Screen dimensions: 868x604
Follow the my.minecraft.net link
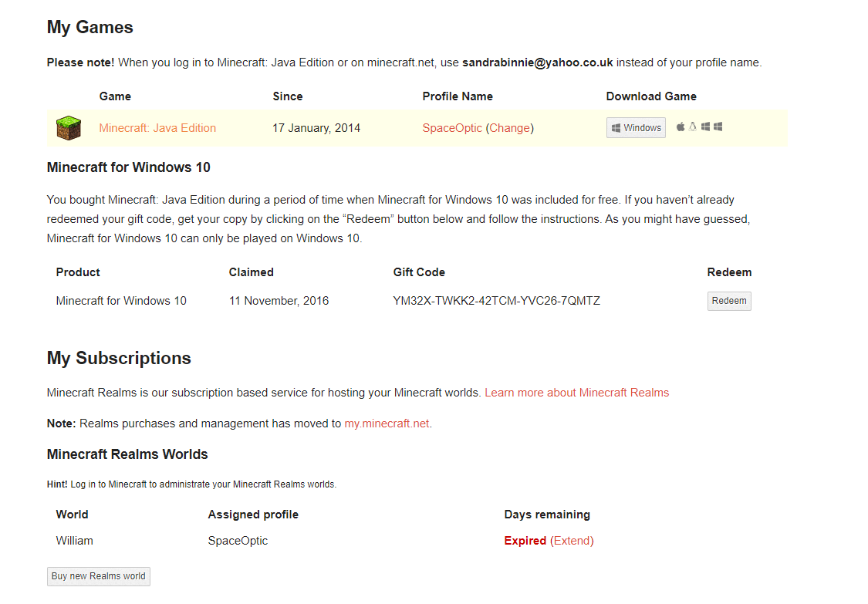coord(387,423)
